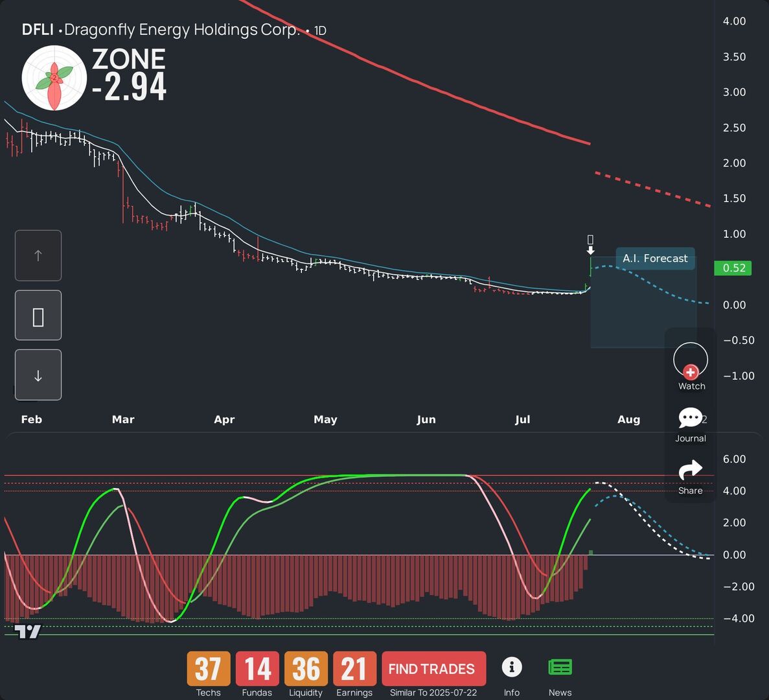
Task: Click the Apr date label
Action: pyautogui.click(x=224, y=419)
